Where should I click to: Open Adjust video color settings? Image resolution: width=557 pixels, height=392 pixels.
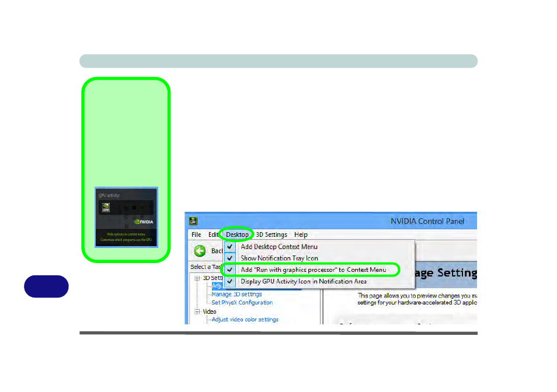[245, 319]
